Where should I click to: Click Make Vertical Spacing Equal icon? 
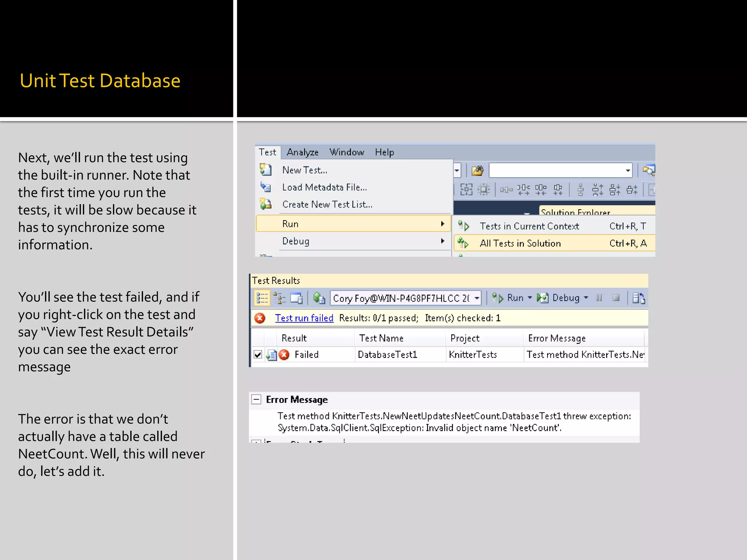[581, 190]
